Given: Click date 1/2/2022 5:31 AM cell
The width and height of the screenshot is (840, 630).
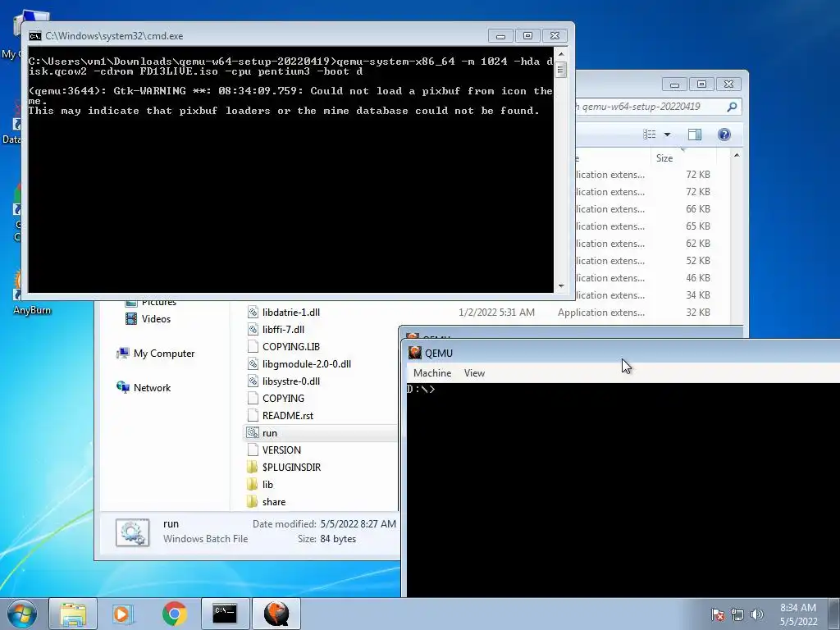Looking at the screenshot, I should (x=496, y=313).
